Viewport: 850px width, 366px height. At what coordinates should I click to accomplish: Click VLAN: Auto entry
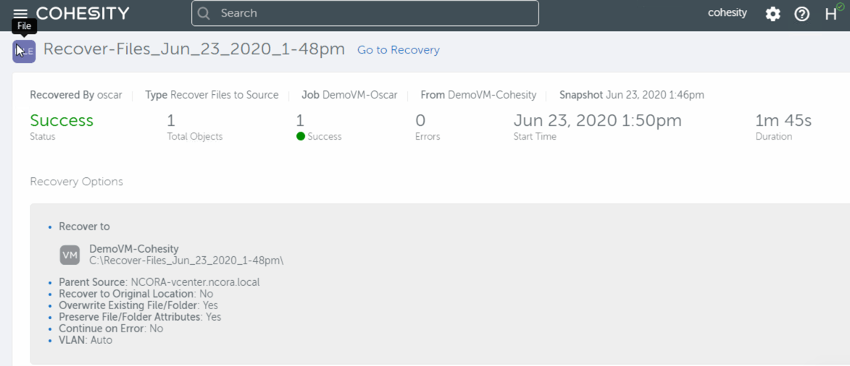(x=86, y=341)
